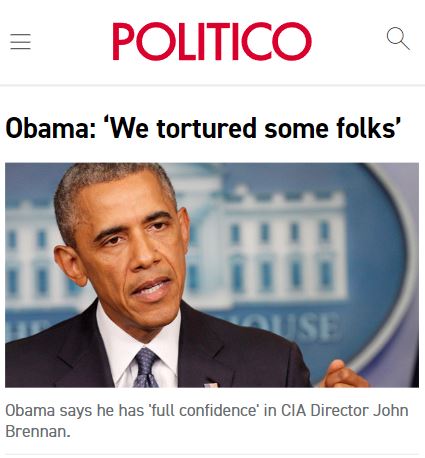Open search with the magnifying glass icon

click(x=398, y=38)
